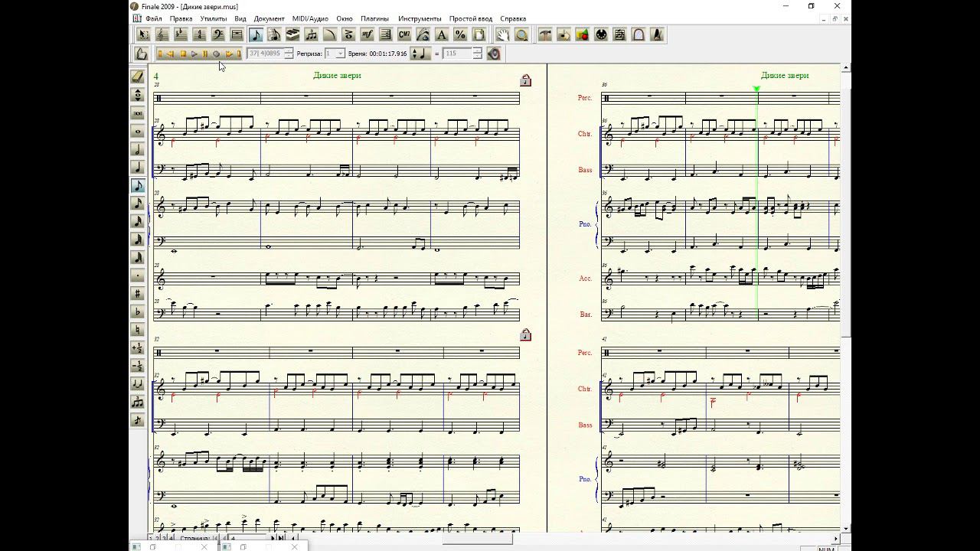The image size is (980, 551).
Task: Select the Zoom magnifier tool
Action: [521, 34]
